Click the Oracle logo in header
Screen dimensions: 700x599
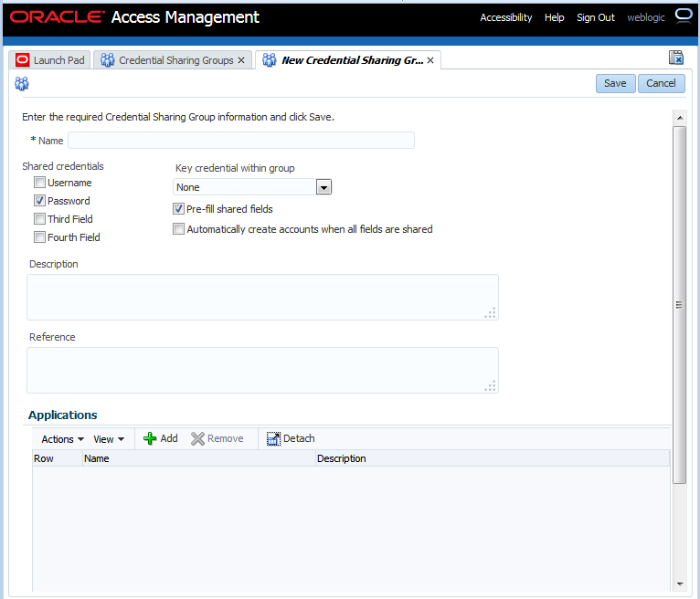point(58,17)
